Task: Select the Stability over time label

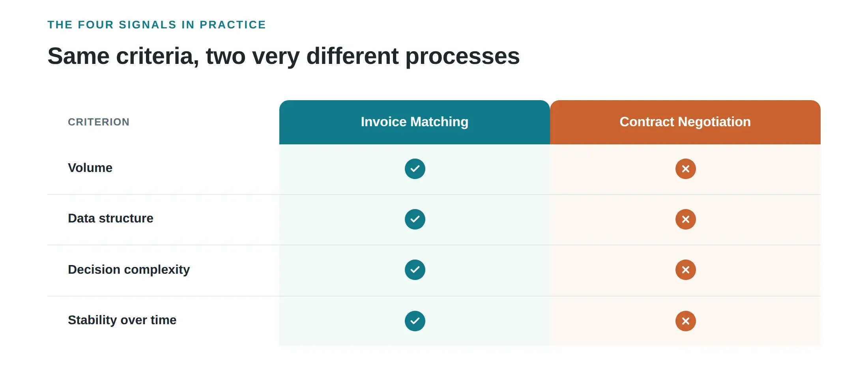Action: coord(122,320)
